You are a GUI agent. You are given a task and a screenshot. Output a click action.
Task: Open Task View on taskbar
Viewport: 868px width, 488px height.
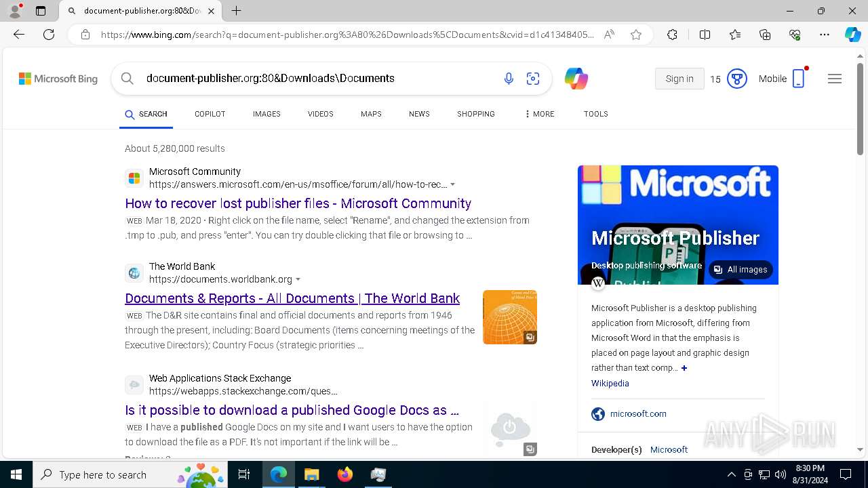[x=244, y=474]
